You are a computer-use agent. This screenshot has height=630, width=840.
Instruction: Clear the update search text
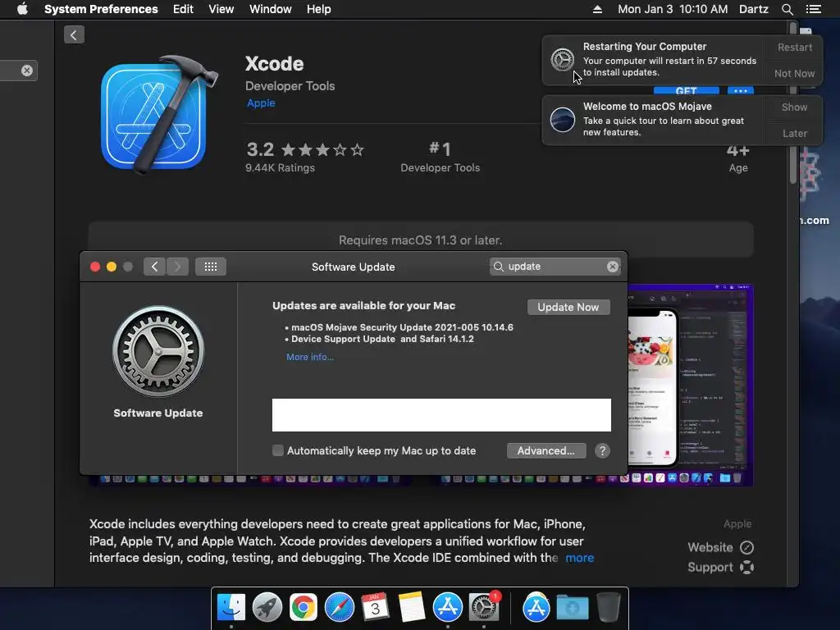click(612, 267)
